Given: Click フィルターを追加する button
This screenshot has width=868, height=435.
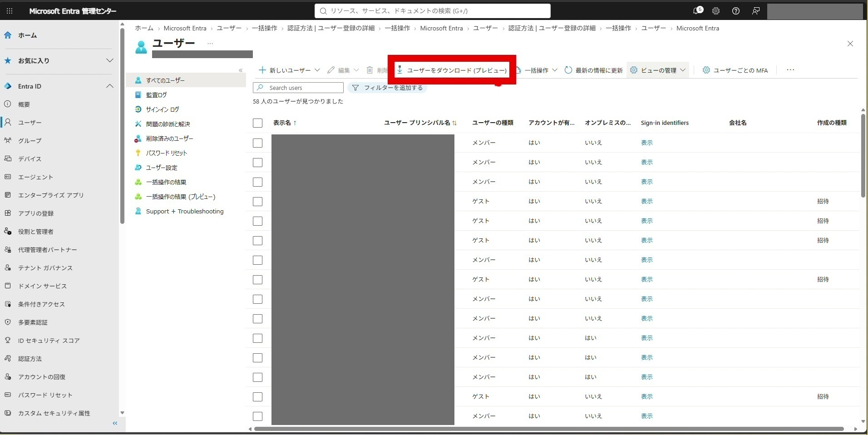Looking at the screenshot, I should point(387,88).
